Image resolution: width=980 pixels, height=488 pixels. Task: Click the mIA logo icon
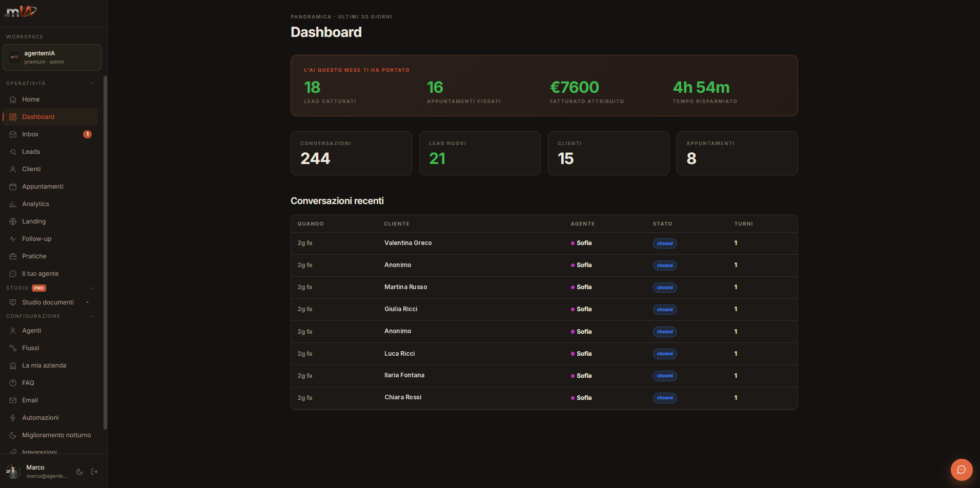(x=21, y=11)
